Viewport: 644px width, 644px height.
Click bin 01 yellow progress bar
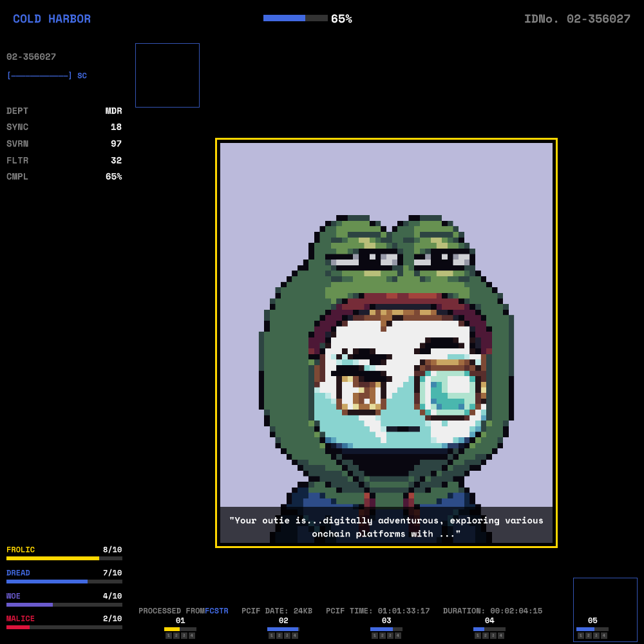click(180, 629)
